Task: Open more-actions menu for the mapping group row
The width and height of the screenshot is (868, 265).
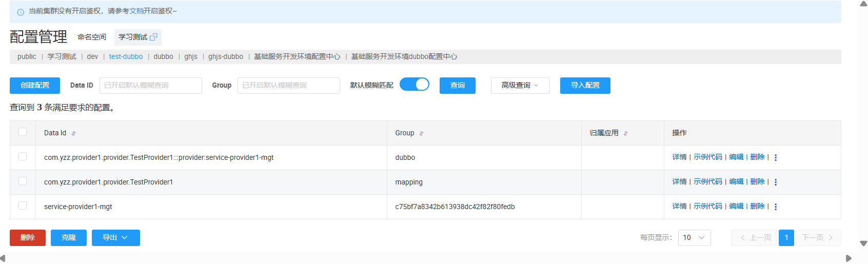Action: pos(776,182)
